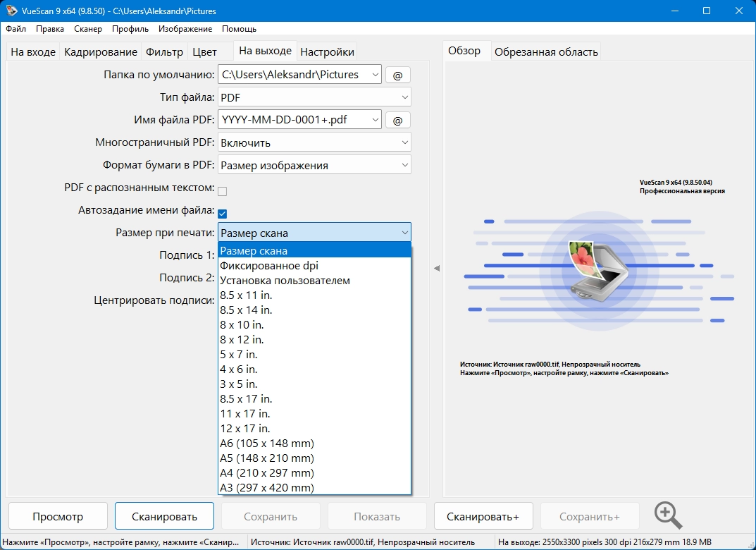Switch to the Настройки tab

(328, 52)
